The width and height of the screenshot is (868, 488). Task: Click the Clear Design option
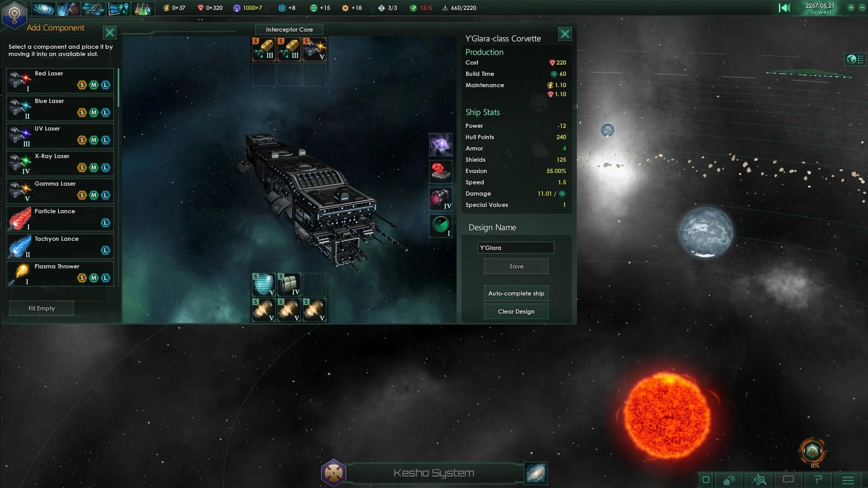tap(516, 311)
